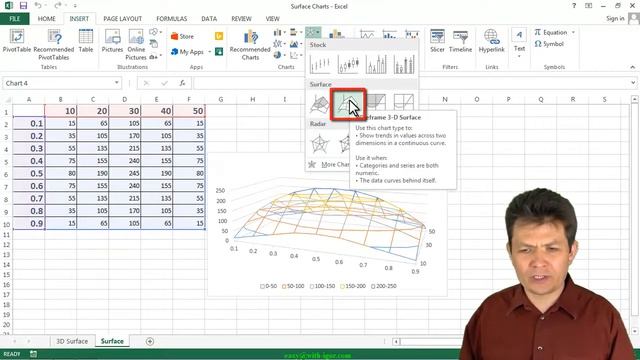Image resolution: width=640 pixels, height=360 pixels.
Task: Select cell A5 containing 0.4
Action: (29, 161)
